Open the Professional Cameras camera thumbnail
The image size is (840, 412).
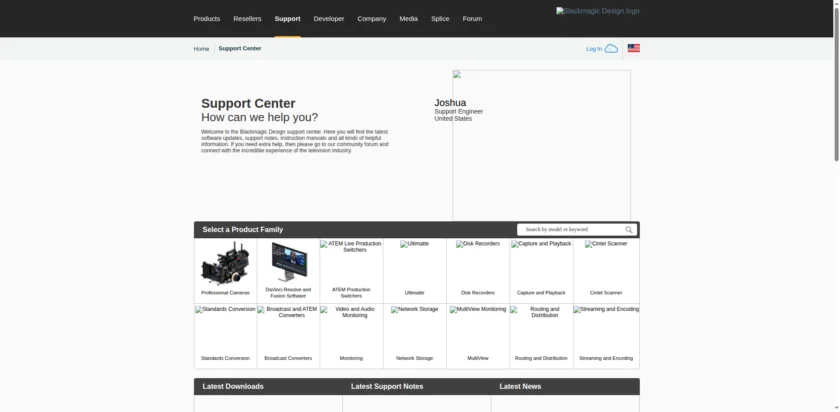pyautogui.click(x=225, y=263)
